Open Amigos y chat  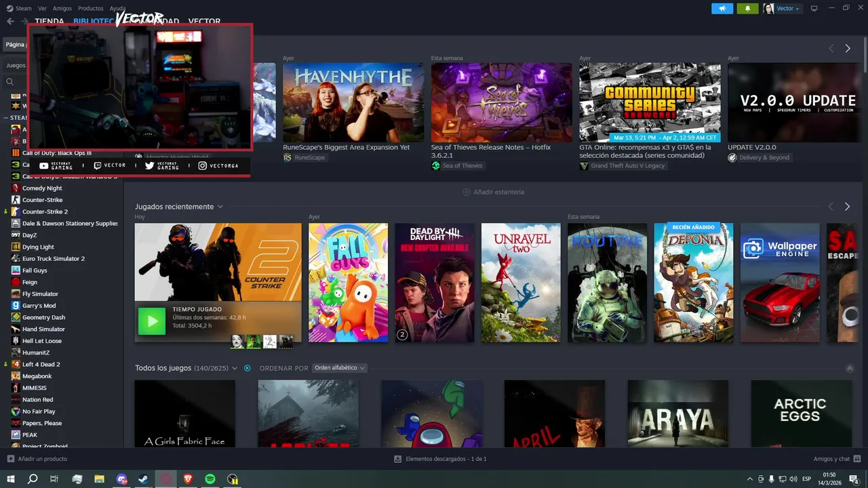click(831, 459)
